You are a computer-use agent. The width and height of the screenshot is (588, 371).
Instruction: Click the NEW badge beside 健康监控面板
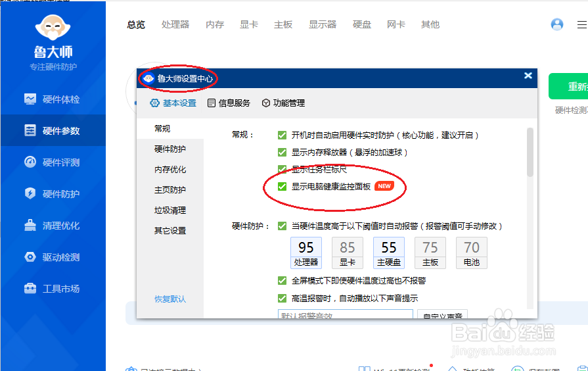tap(384, 186)
